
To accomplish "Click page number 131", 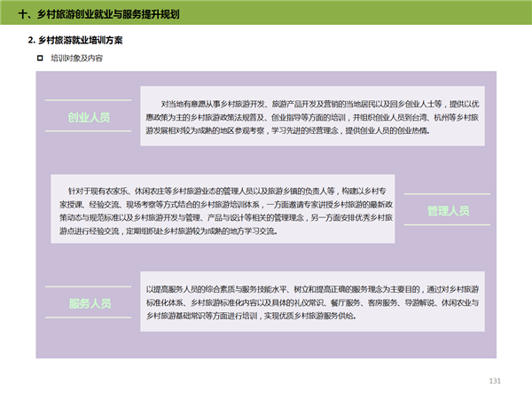I will click(x=496, y=380).
